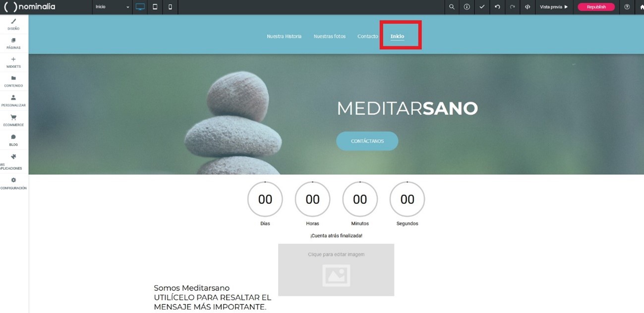Viewport: 644px width, 313px height.
Task: Click the undo arrow in top toolbar
Action: click(x=497, y=7)
